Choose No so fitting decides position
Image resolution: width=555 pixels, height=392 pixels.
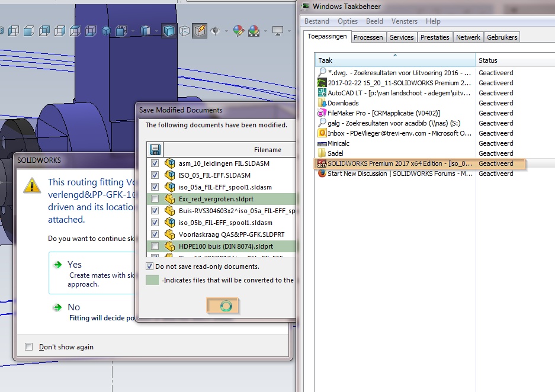pos(94,311)
